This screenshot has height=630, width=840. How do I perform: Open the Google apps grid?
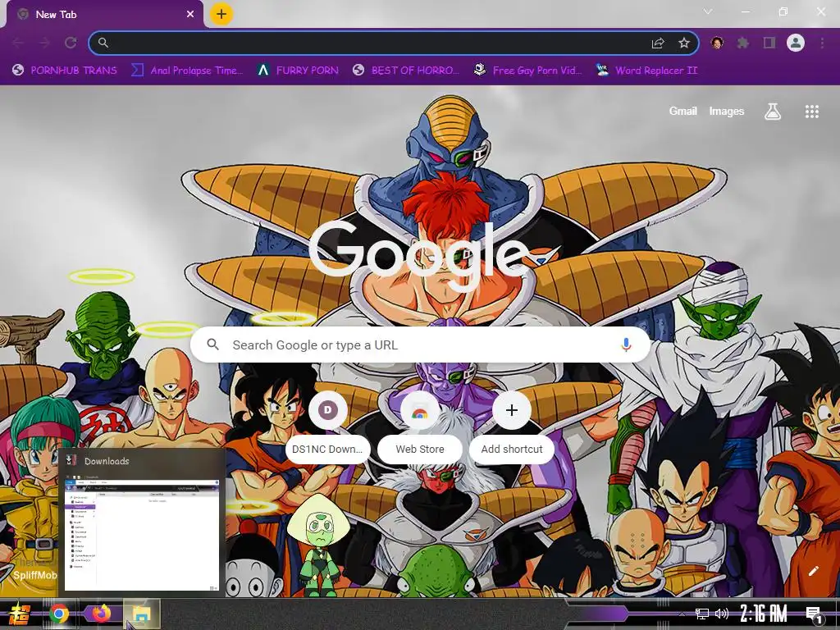click(811, 112)
